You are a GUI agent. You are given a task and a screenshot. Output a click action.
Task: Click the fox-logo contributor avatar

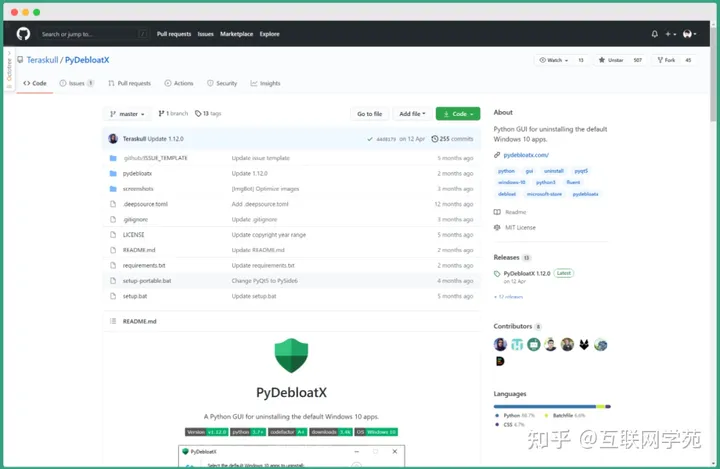pos(584,344)
